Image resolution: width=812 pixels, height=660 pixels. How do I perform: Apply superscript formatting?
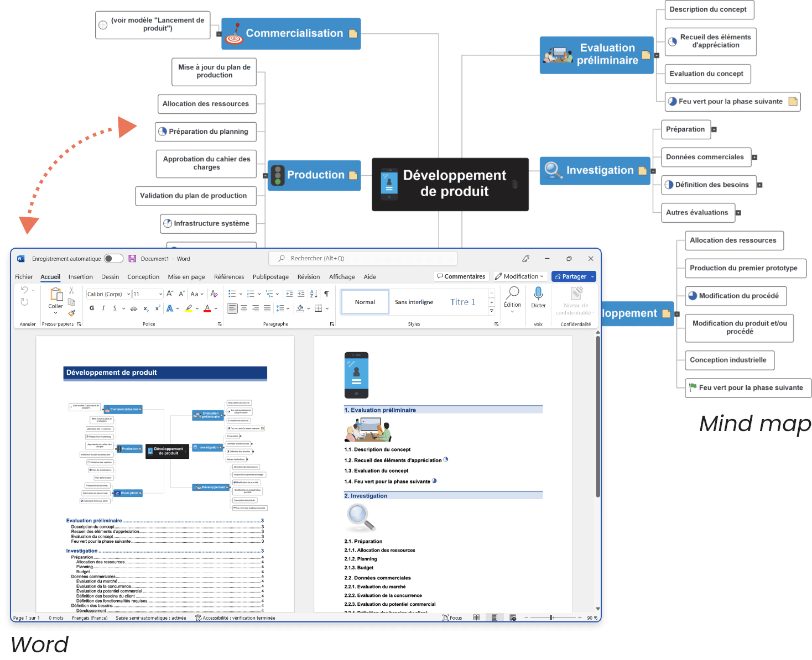[158, 308]
